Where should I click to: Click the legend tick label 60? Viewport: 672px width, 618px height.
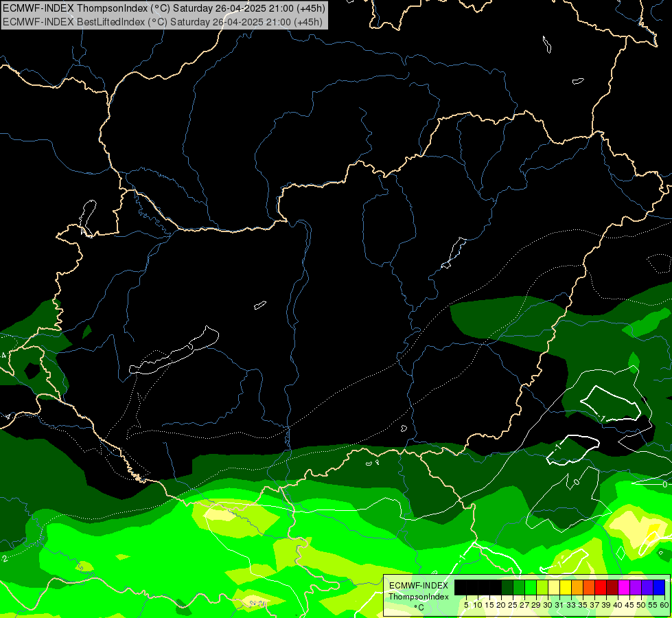click(664, 605)
